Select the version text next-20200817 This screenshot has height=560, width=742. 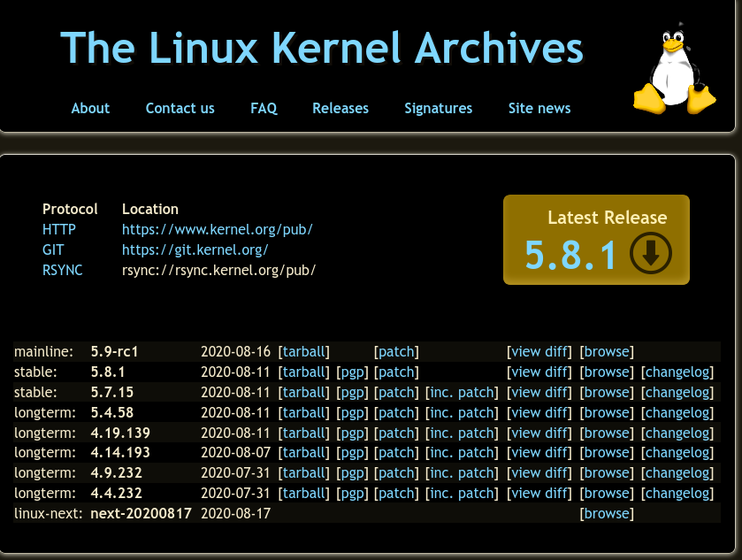tap(141, 514)
